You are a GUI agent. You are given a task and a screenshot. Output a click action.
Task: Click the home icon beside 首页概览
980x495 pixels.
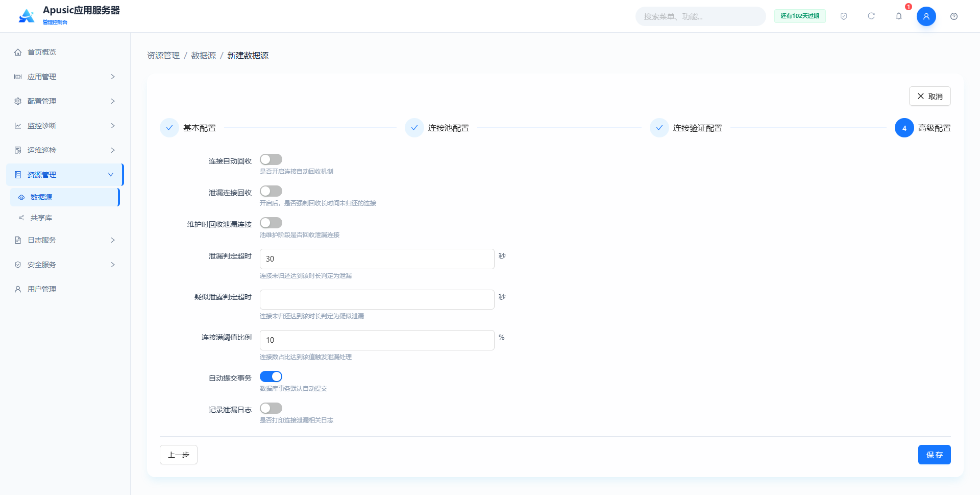18,52
